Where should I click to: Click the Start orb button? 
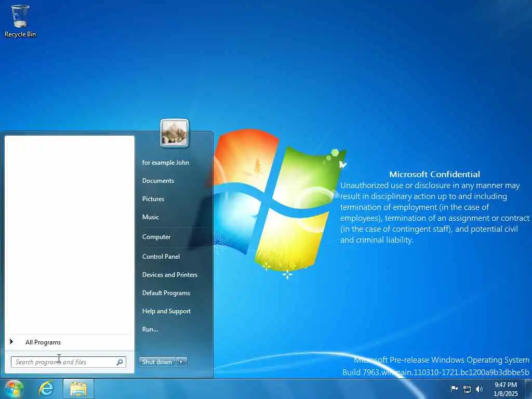pyautogui.click(x=14, y=389)
